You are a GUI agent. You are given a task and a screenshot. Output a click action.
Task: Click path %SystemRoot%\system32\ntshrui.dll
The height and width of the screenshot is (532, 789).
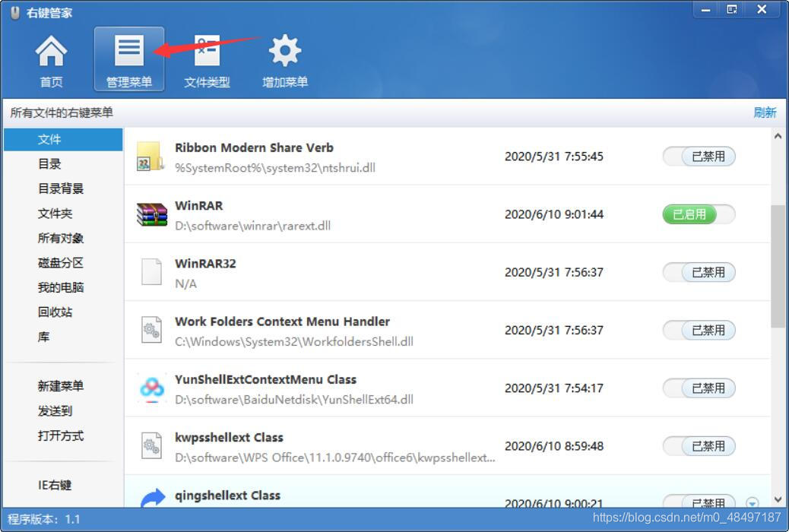pyautogui.click(x=275, y=168)
